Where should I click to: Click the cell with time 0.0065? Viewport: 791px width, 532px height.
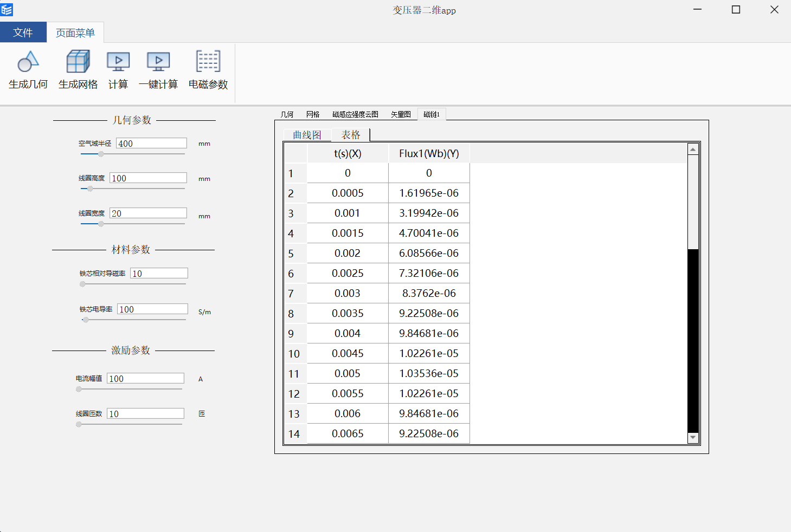click(348, 434)
